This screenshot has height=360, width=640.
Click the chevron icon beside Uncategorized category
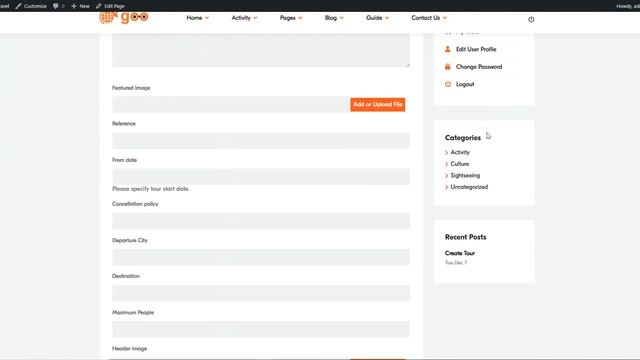[x=447, y=187]
